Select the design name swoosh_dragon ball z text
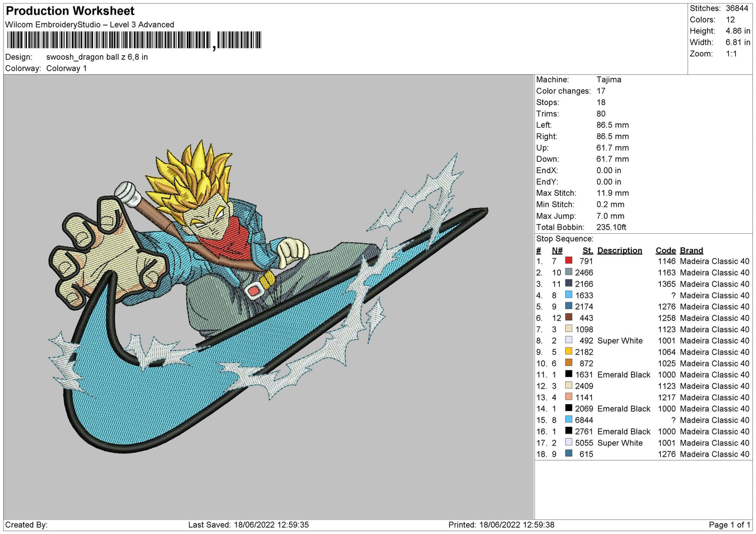The width and height of the screenshot is (756, 534). click(97, 57)
